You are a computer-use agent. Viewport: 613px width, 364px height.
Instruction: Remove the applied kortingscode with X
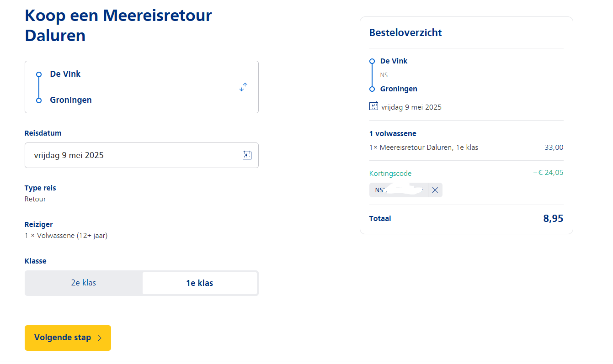pyautogui.click(x=435, y=190)
